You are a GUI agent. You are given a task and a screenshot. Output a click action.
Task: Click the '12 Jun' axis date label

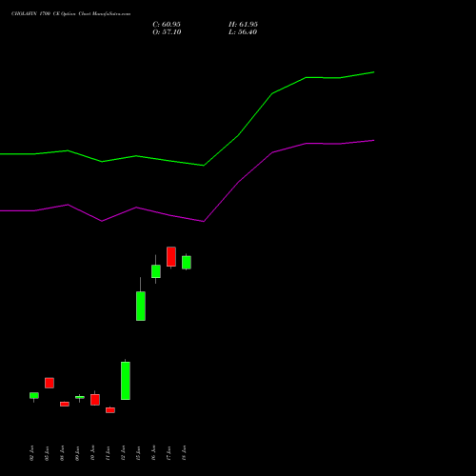coord(123,453)
